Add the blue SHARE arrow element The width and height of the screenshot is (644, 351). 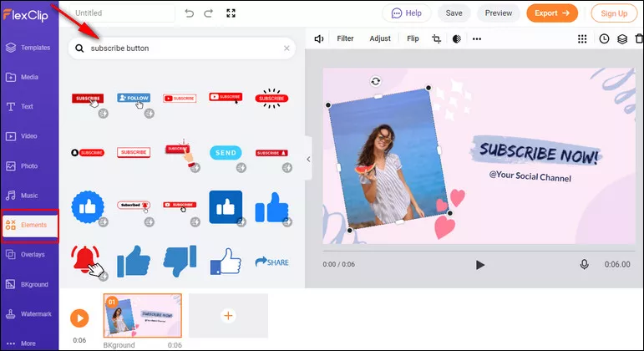[271, 262]
